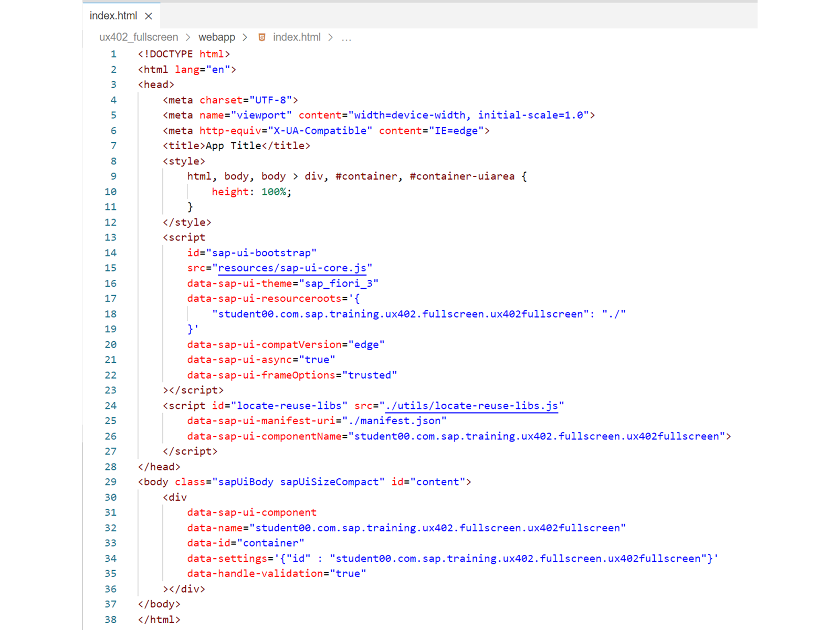
Task: Click the closing </html> tag
Action: (159, 619)
